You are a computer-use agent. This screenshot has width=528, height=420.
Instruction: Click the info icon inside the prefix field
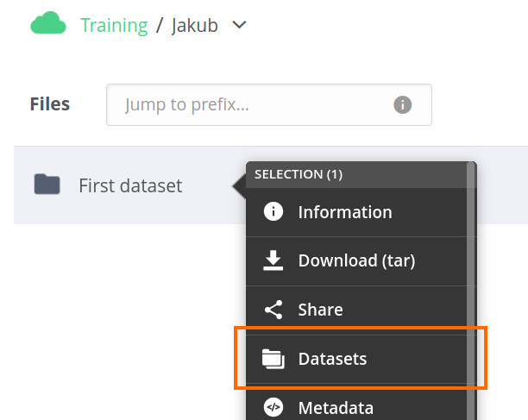pos(402,105)
